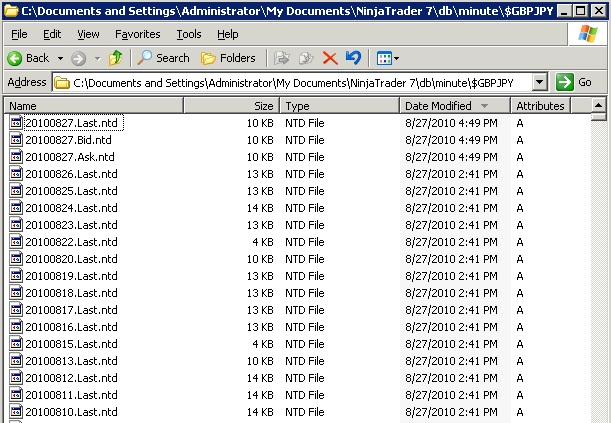Click the file icon of 20100819.Last.ntd
This screenshot has height=423, width=611.
click(x=16, y=276)
